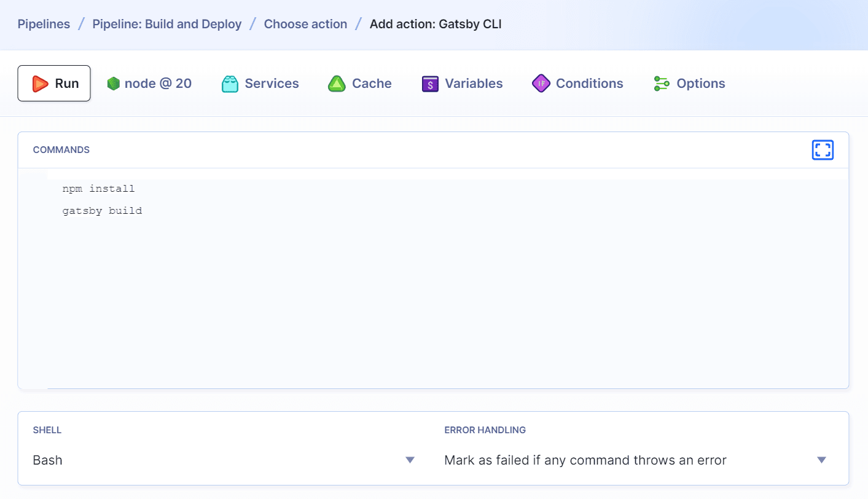Open the Error handling dropdown
This screenshot has height=499, width=868.
tap(633, 460)
